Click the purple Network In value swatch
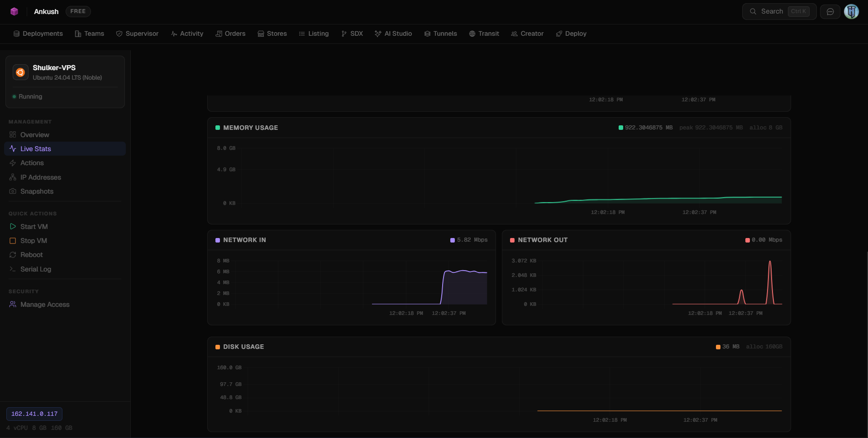The width and height of the screenshot is (868, 438). click(453, 240)
